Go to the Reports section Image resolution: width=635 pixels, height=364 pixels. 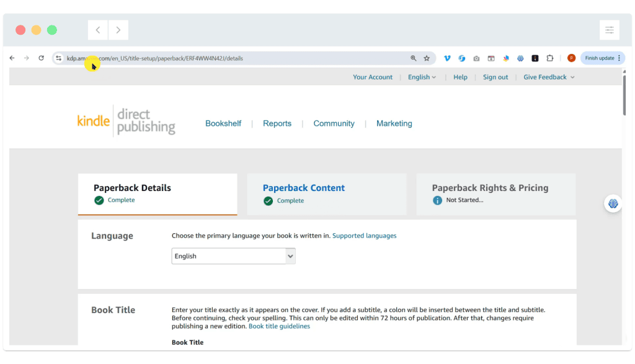point(277,123)
